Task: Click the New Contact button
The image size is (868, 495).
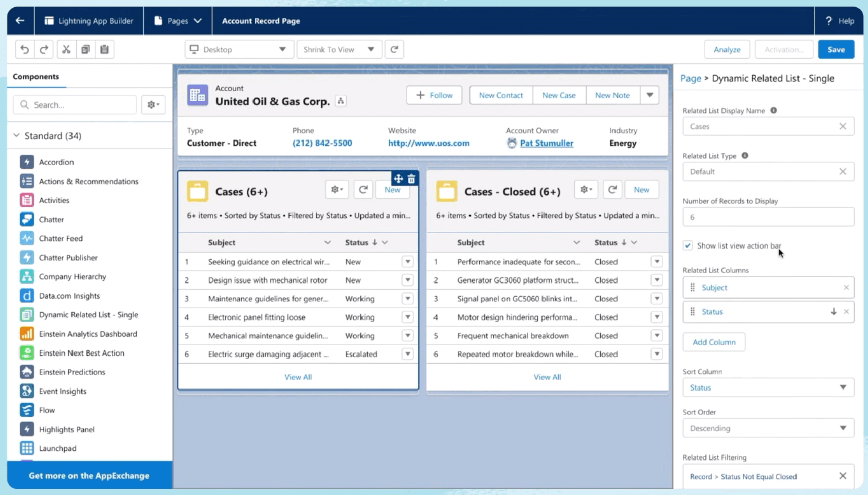Action: [x=501, y=95]
